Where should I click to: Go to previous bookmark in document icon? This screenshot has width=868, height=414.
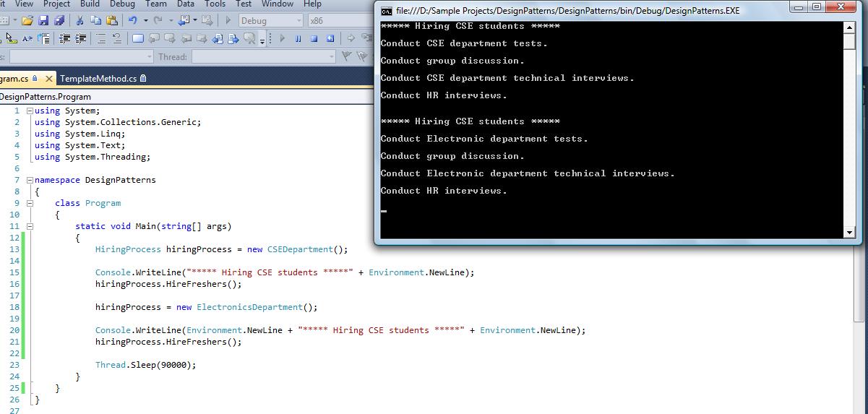click(217, 38)
